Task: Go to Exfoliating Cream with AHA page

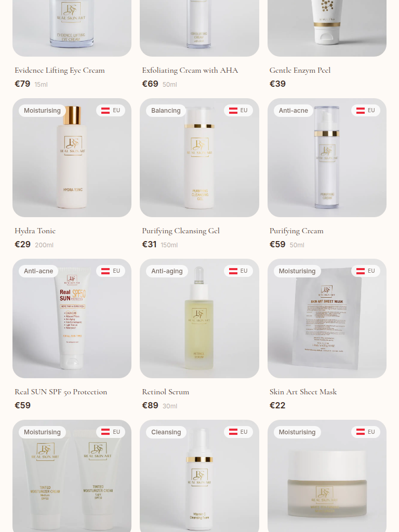Action: point(190,71)
